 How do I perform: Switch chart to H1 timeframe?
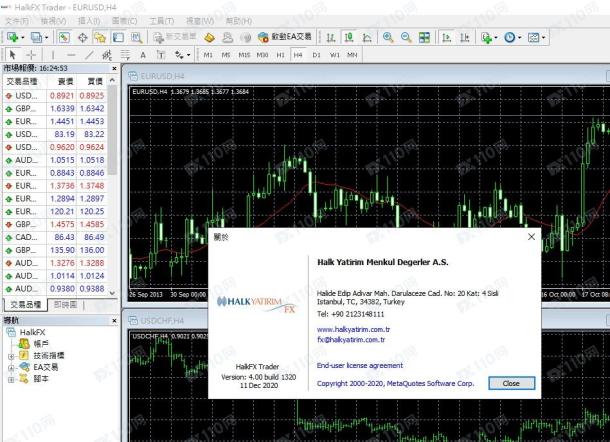[280, 55]
